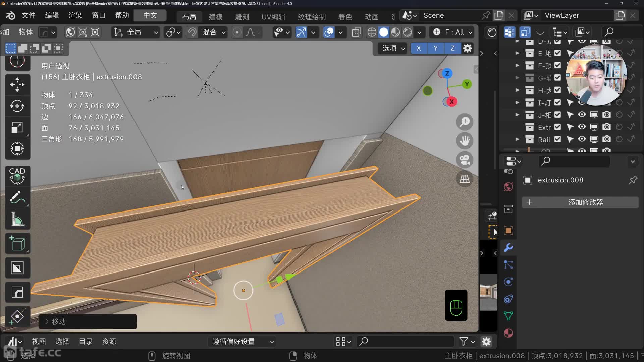Expand the Rail collection tree arrow

point(517,139)
